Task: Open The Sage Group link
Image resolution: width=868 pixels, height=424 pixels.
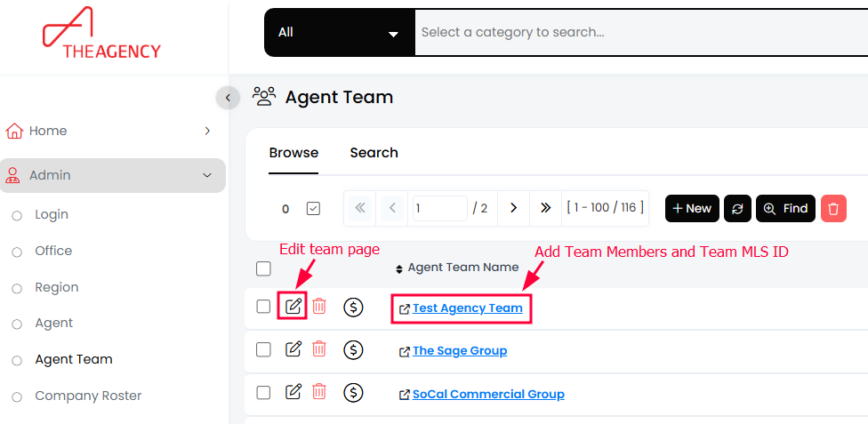Action: tap(459, 351)
